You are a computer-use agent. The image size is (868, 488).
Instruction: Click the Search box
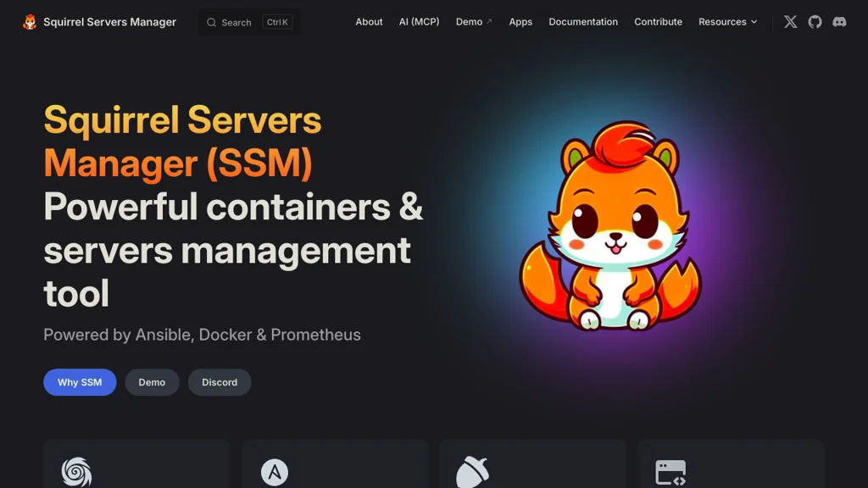(250, 22)
